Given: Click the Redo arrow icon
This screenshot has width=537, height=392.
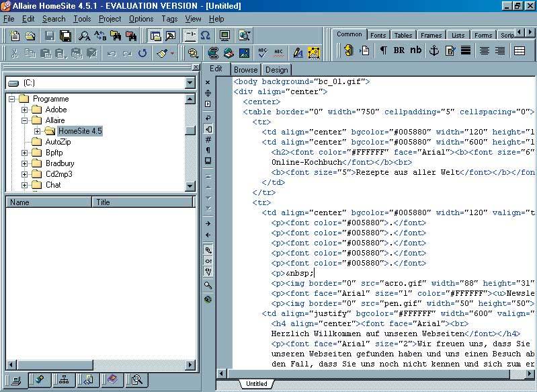Looking at the screenshot, I should pyautogui.click(x=127, y=53).
